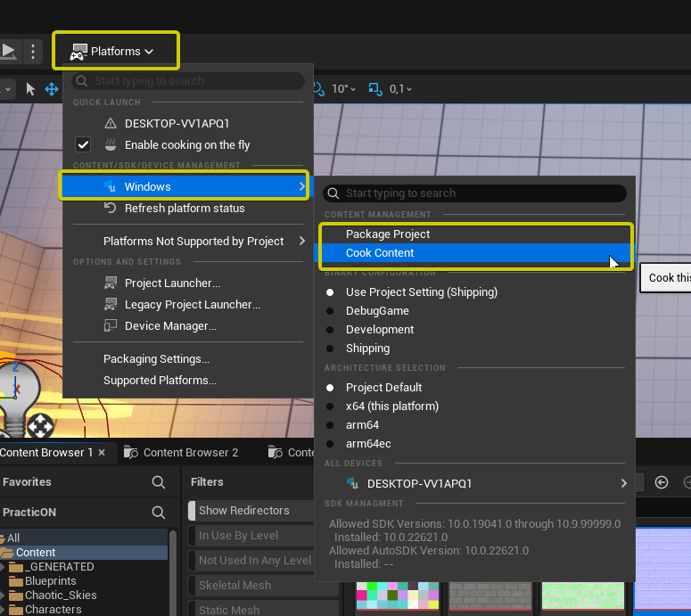Click the Show Redirectors filter

(x=243, y=511)
